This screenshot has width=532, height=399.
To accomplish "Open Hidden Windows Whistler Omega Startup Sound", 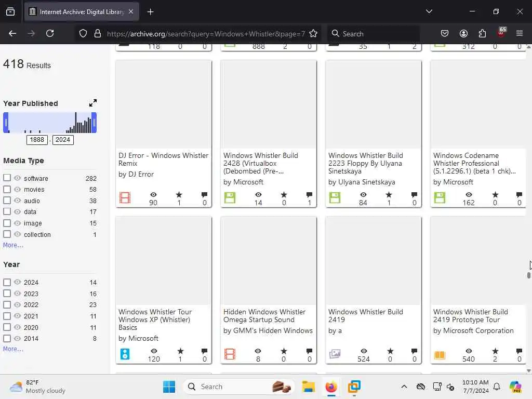I will 264,315.
